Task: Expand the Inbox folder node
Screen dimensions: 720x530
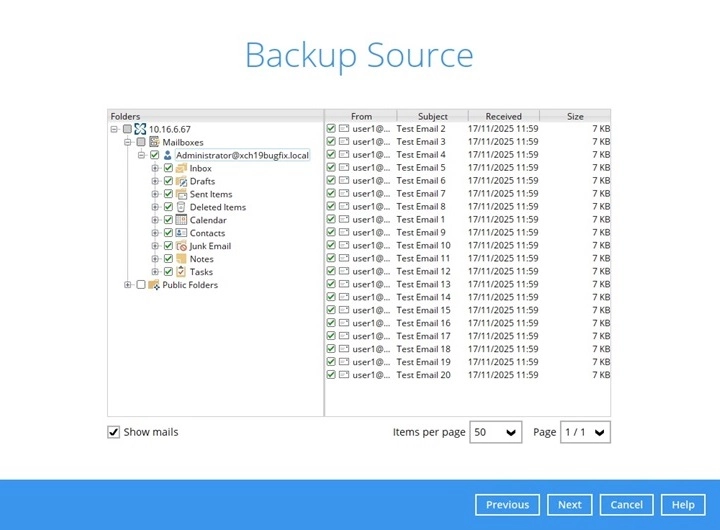Action: coord(155,168)
